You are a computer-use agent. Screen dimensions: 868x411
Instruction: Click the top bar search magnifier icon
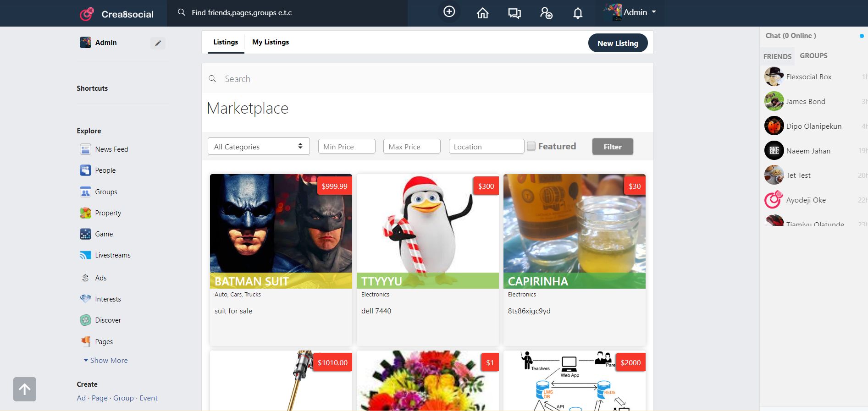tap(182, 12)
